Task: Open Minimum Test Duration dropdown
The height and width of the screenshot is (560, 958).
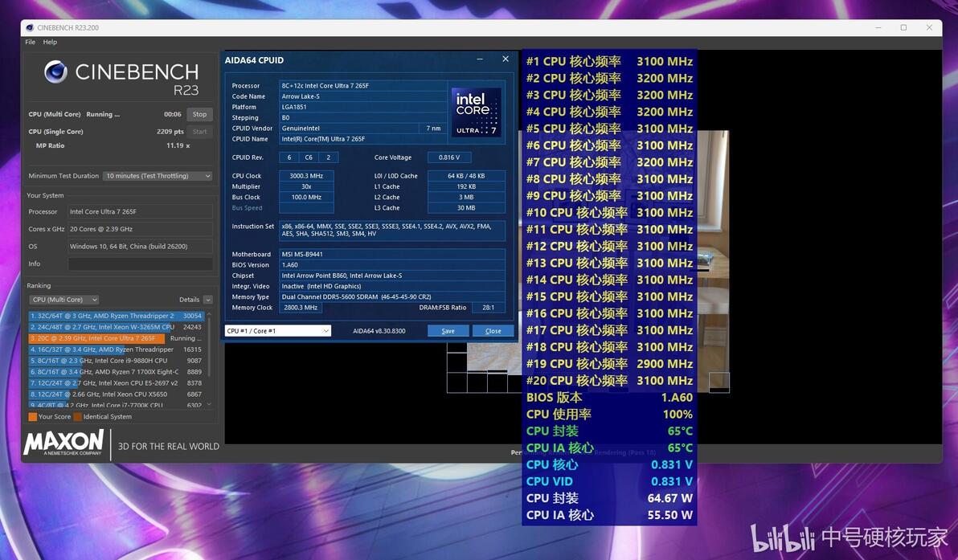Action: click(x=158, y=176)
